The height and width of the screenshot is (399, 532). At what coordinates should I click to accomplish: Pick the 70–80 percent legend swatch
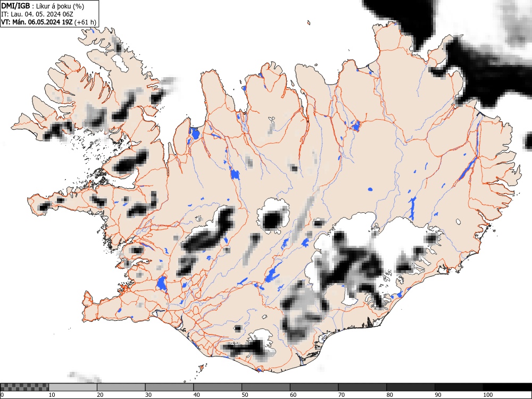362,387
